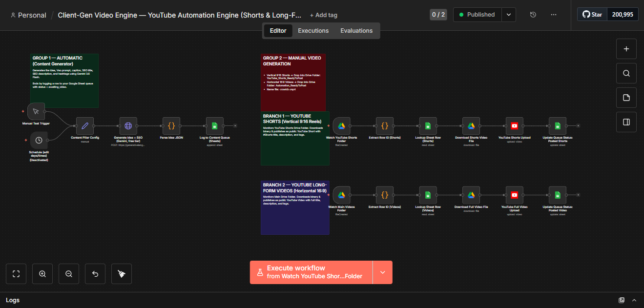Toggle the side panel view
Viewport: 644px width, 308px height.
(x=626, y=122)
